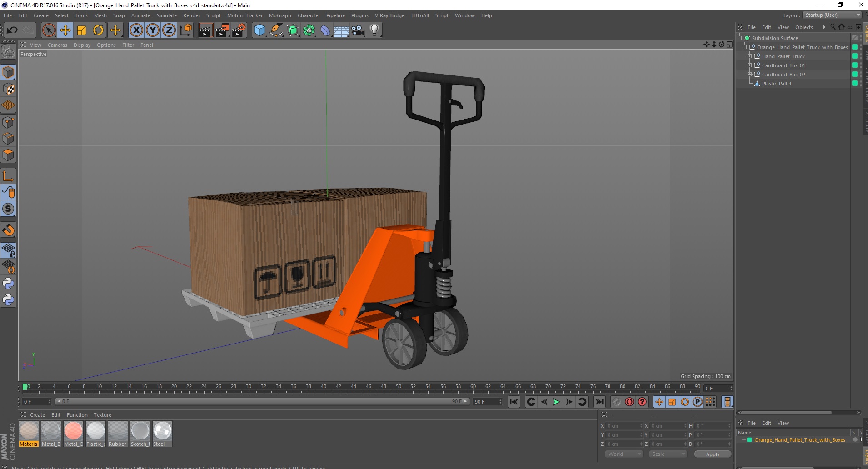Open Objects menu in object manager
The image size is (868, 469).
click(804, 27)
